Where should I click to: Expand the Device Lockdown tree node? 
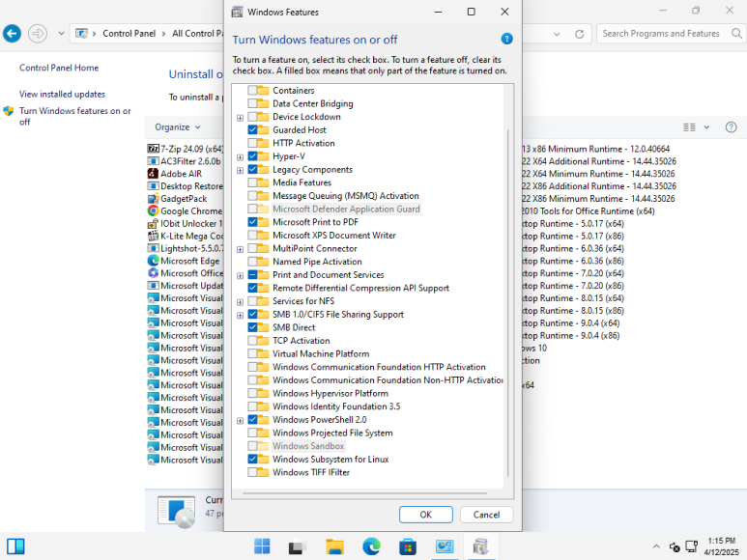pos(240,118)
